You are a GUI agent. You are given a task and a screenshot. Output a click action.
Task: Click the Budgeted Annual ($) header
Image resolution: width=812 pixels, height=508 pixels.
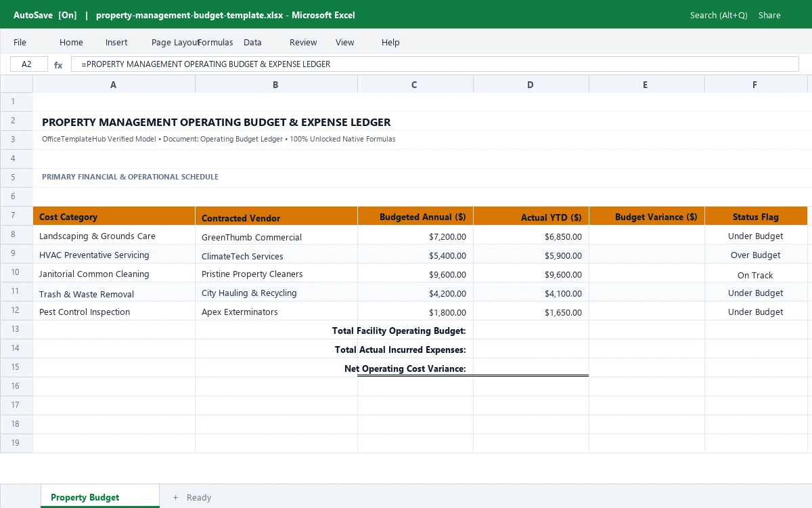(415, 216)
